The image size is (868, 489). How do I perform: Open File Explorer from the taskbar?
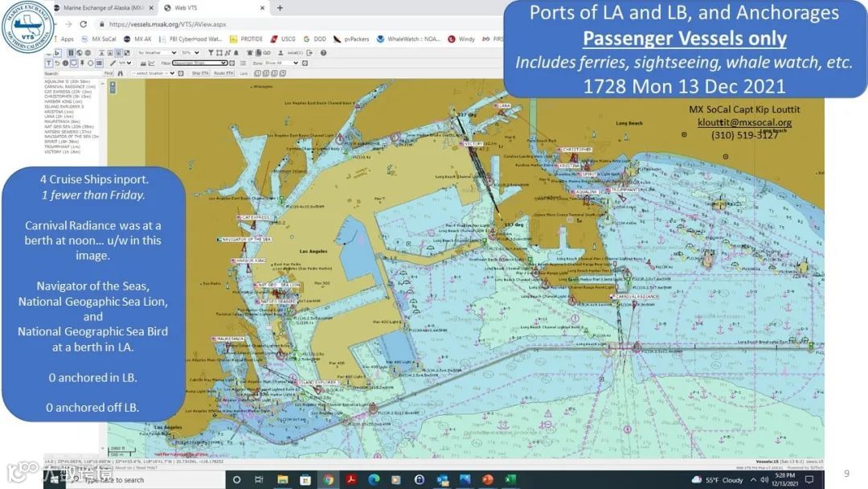click(x=282, y=479)
